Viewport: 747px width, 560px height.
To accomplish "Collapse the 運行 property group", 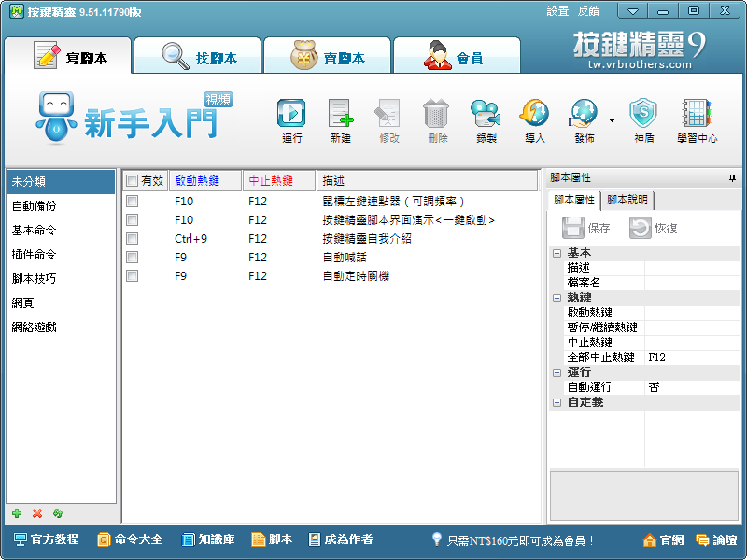I will tap(557, 372).
